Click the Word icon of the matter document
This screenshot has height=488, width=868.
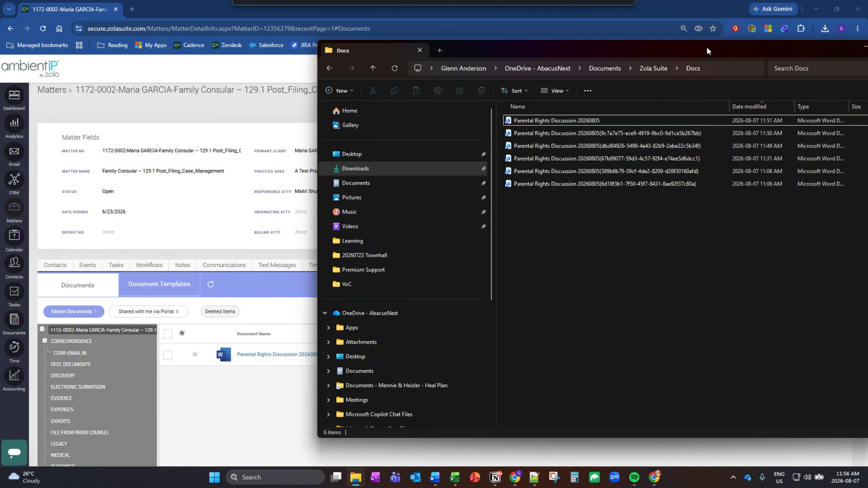tap(224, 354)
